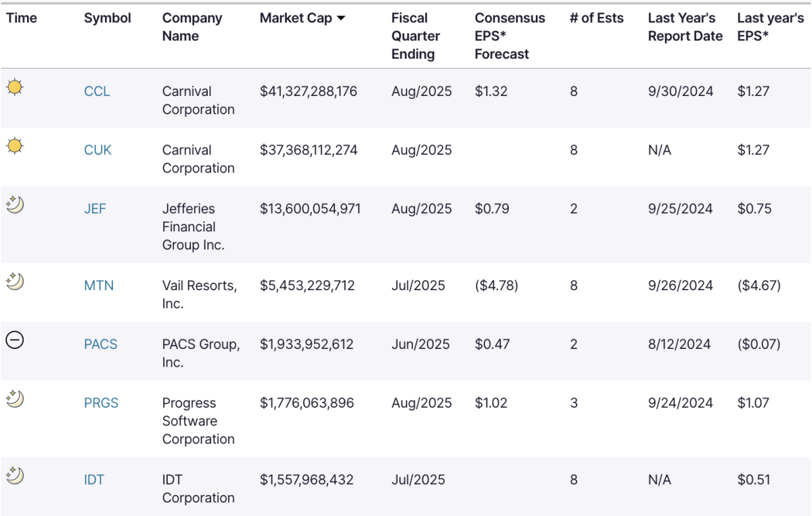Click the Fiscal Quarter Ending header
This screenshot has width=812, height=516.
pyautogui.click(x=415, y=36)
